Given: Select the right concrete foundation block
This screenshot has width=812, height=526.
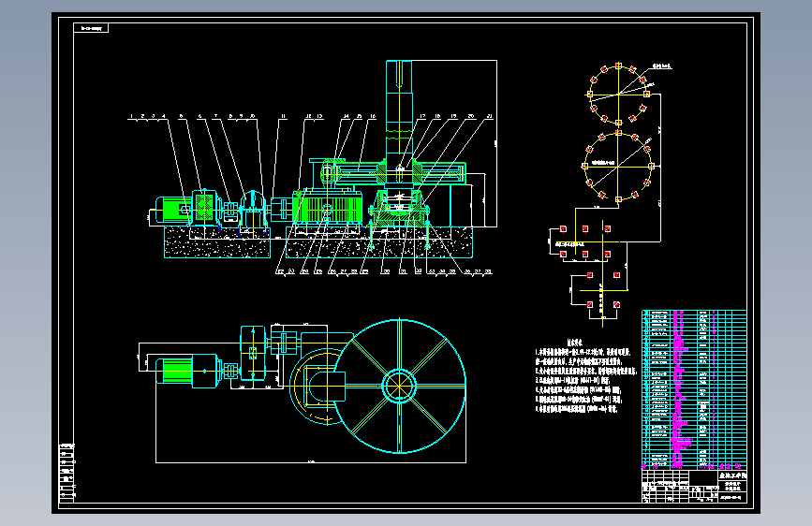Looking at the screenshot, I should (379, 242).
